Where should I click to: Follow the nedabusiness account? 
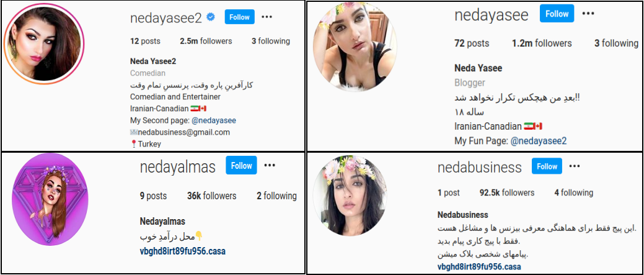point(547,166)
